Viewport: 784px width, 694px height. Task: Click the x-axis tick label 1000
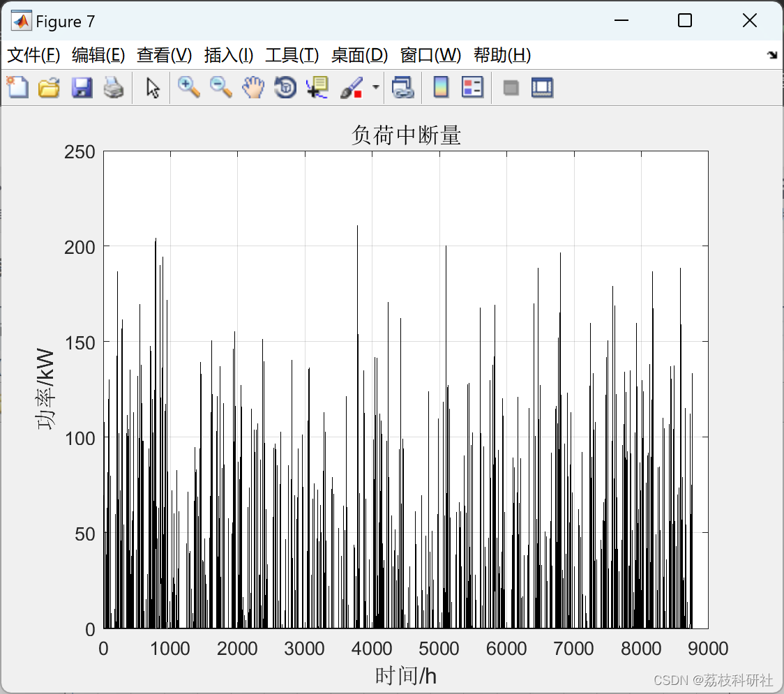click(x=169, y=649)
